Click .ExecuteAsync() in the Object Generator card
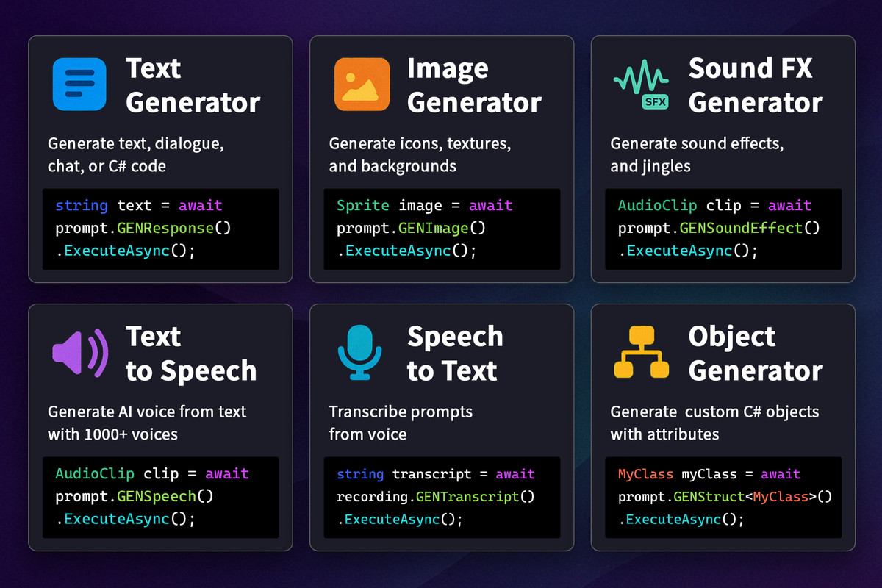 [681, 520]
